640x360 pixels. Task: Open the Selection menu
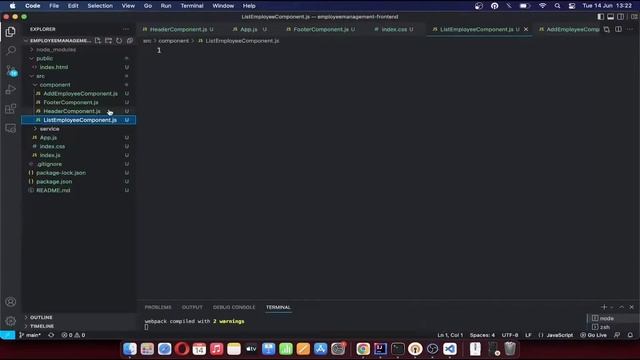point(100,6)
